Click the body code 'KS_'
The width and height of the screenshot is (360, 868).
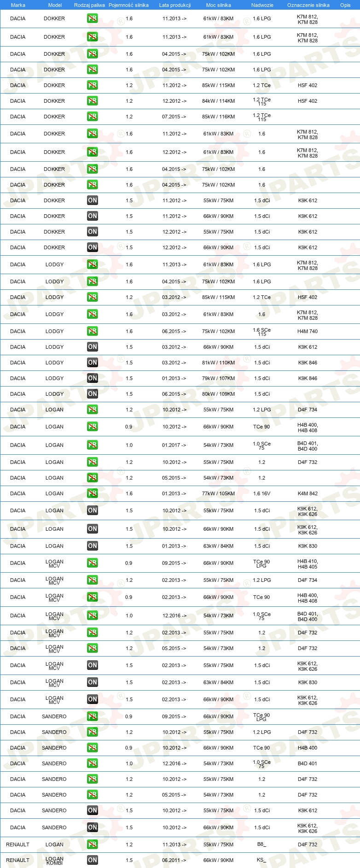(261, 860)
